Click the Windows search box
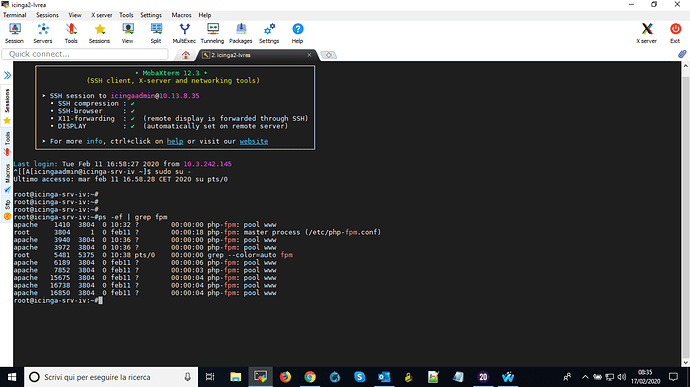This screenshot has width=690, height=387. click(x=111, y=377)
